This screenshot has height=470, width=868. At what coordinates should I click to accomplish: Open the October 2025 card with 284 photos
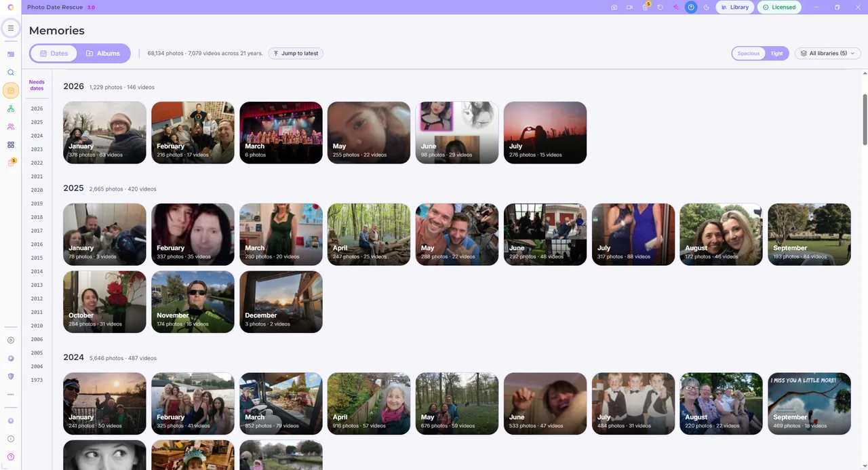click(x=104, y=302)
